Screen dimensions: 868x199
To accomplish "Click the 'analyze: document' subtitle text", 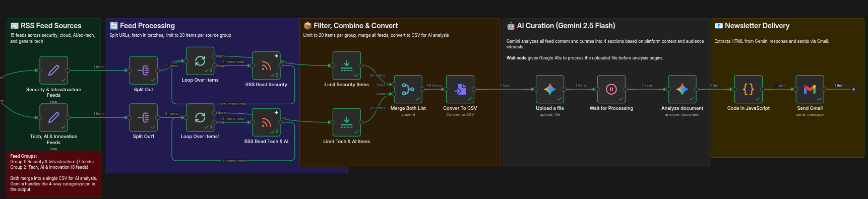I will point(682,114).
